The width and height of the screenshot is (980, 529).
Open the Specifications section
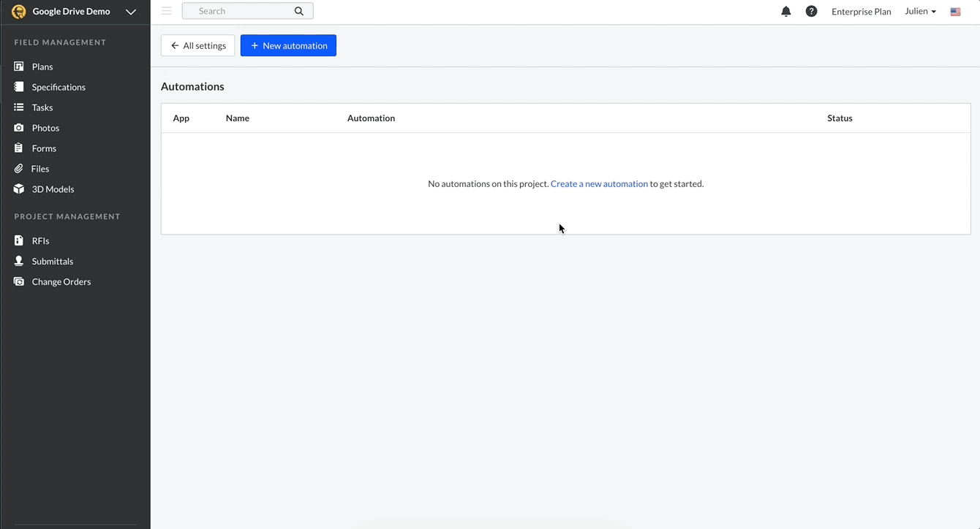click(58, 86)
